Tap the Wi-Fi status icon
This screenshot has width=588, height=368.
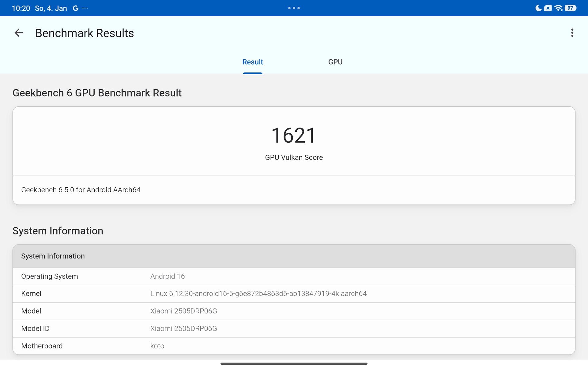coord(558,8)
